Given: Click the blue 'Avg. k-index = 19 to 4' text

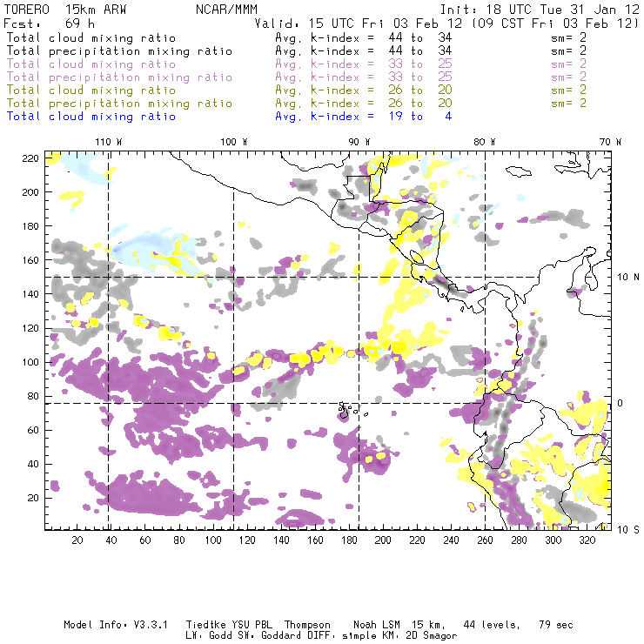Looking at the screenshot, I should [364, 117].
